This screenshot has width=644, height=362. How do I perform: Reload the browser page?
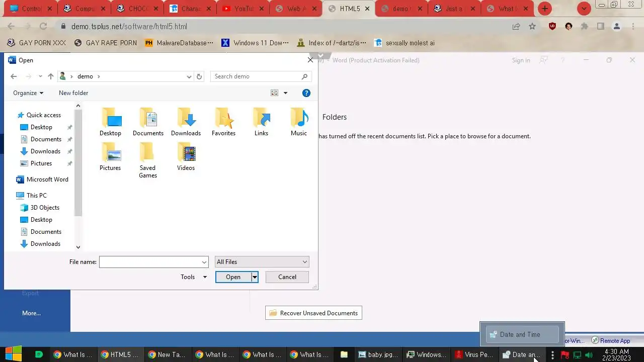43,27
